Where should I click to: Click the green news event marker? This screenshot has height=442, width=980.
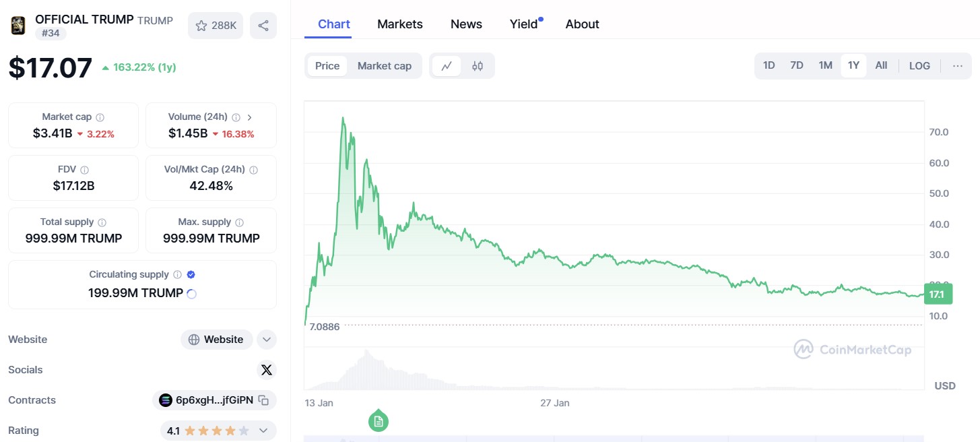[379, 421]
